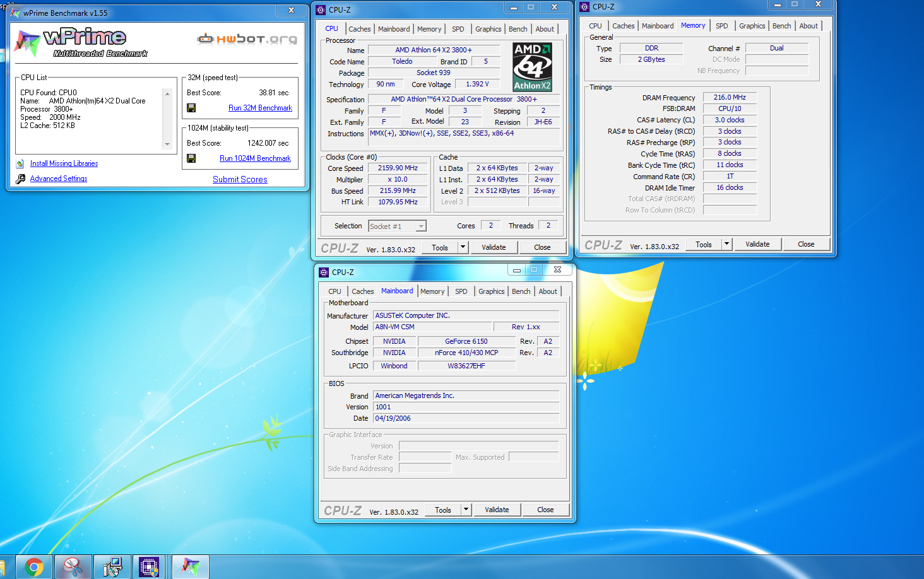This screenshot has height=579, width=924.
Task: Click Submit Scores link
Action: tap(240, 179)
